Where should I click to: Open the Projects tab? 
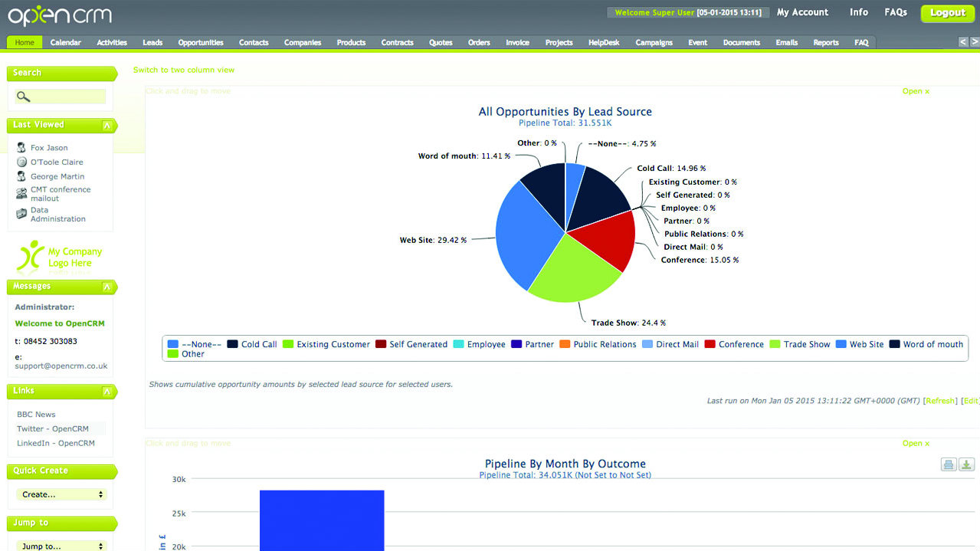click(x=559, y=42)
